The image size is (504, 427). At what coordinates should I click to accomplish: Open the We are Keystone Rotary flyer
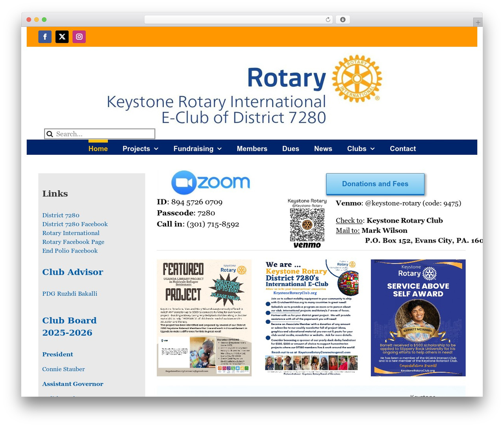click(x=311, y=318)
